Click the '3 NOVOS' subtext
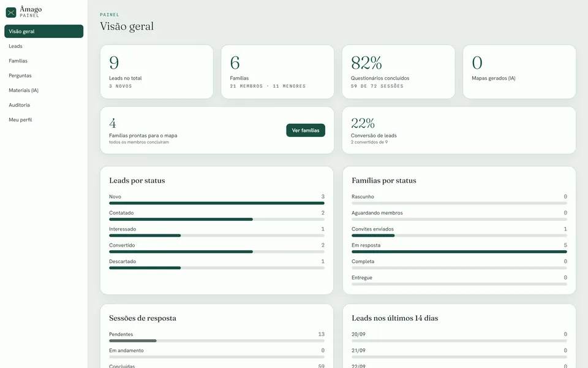 pyautogui.click(x=121, y=86)
